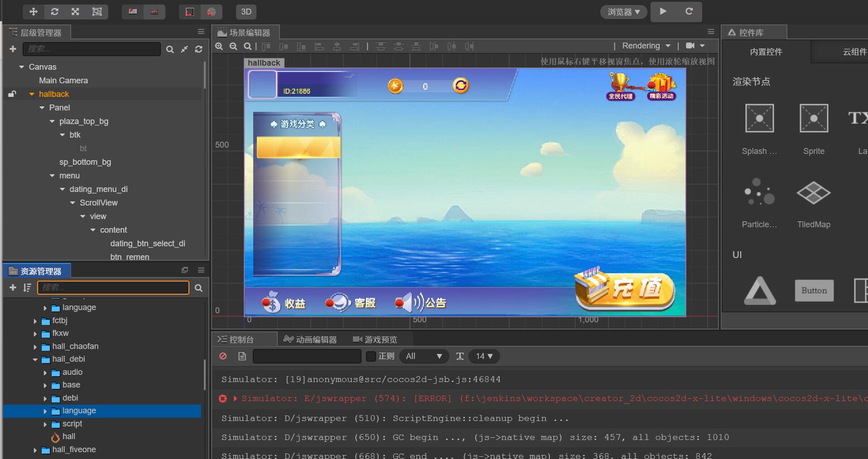Screen dimensions: 868x459
Task: Open the 层级管理器 panel menu
Action: [x=201, y=32]
